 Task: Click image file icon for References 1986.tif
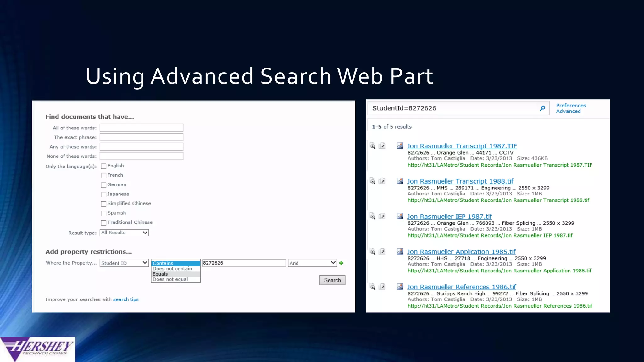pyautogui.click(x=400, y=287)
